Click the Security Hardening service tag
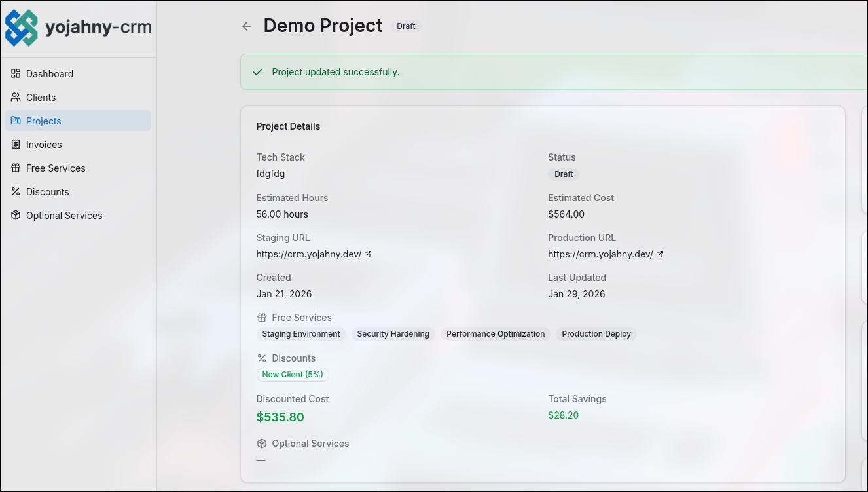Screen dimensions: 868x492 (393, 334)
